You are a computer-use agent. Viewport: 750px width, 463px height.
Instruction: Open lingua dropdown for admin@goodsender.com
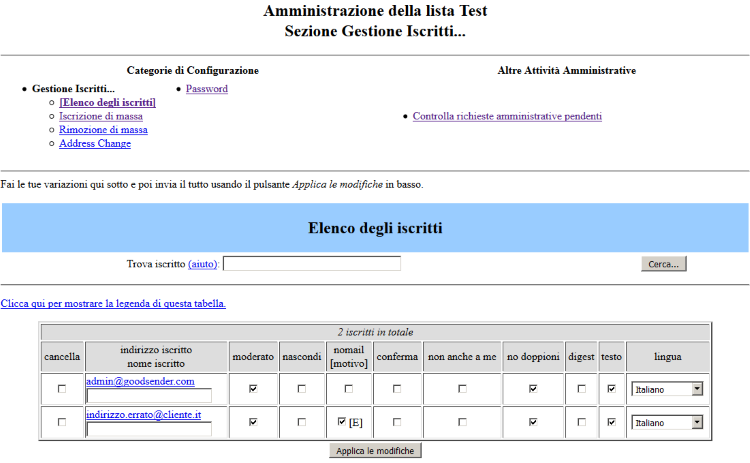(x=667, y=389)
